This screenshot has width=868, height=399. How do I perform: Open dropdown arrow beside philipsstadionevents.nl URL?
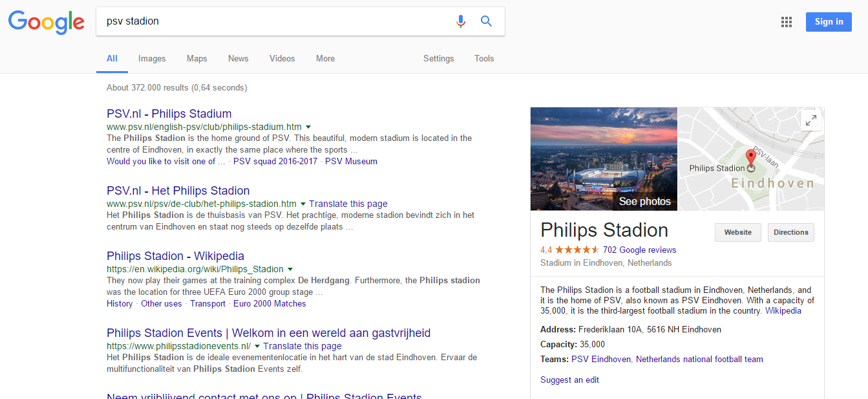[257, 346]
